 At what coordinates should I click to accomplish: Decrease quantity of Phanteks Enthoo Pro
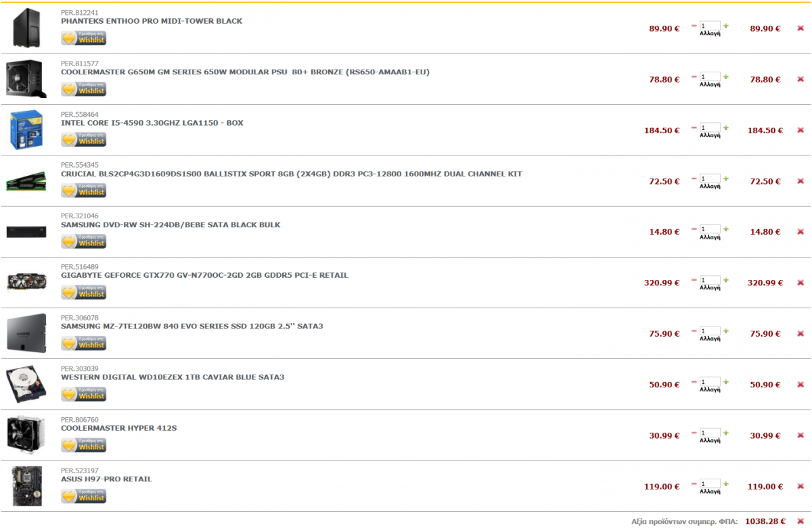click(x=694, y=26)
